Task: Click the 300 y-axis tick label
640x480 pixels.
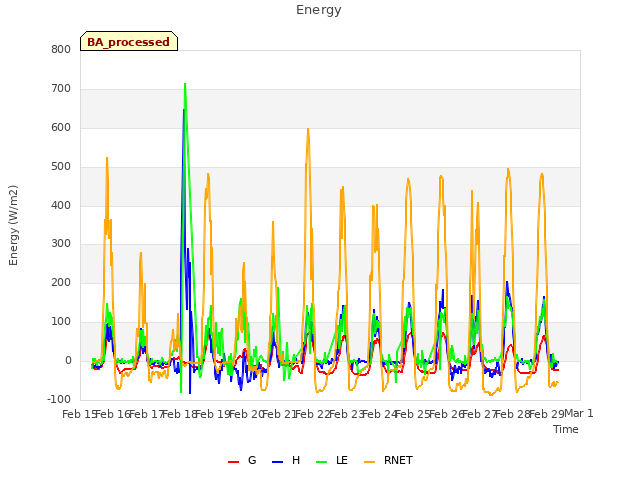Action: click(61, 244)
